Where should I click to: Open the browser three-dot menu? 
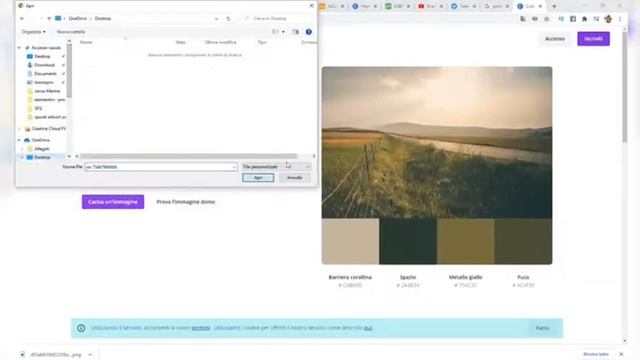pyautogui.click(x=620, y=19)
